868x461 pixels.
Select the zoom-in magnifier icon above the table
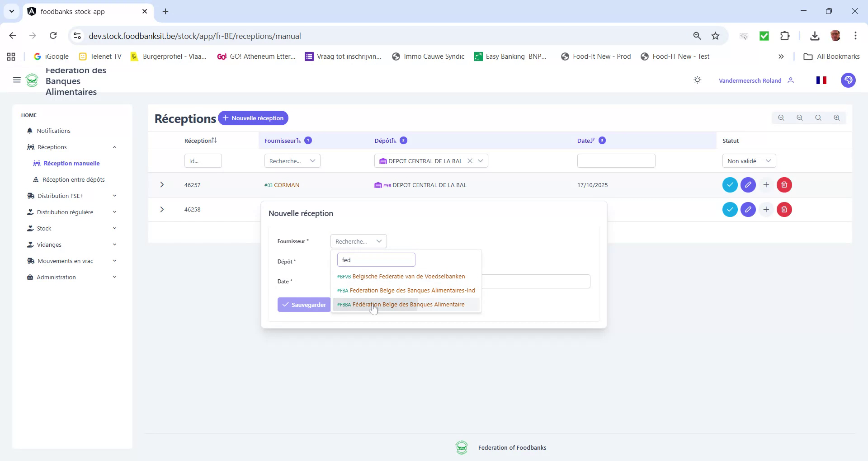(836, 118)
